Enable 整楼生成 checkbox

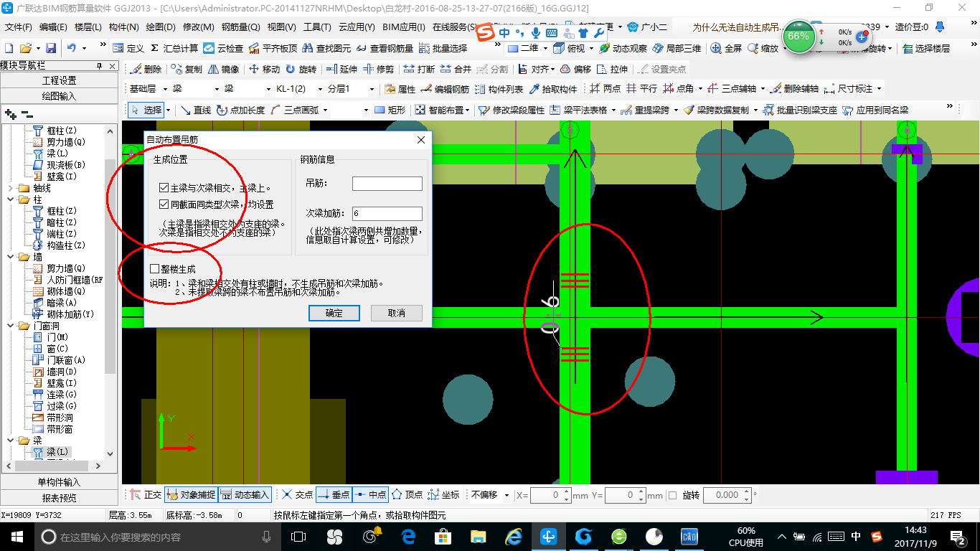(x=154, y=268)
